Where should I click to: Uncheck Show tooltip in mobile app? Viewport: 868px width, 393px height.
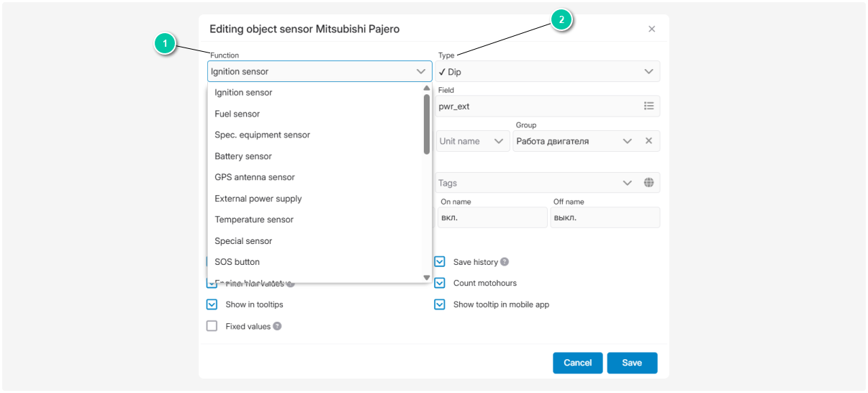(x=440, y=304)
